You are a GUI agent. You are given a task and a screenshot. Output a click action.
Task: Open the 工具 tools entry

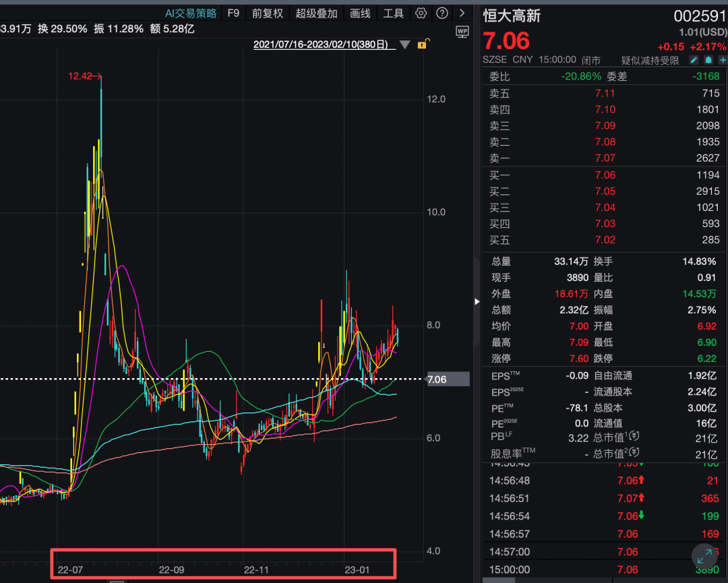coord(393,13)
